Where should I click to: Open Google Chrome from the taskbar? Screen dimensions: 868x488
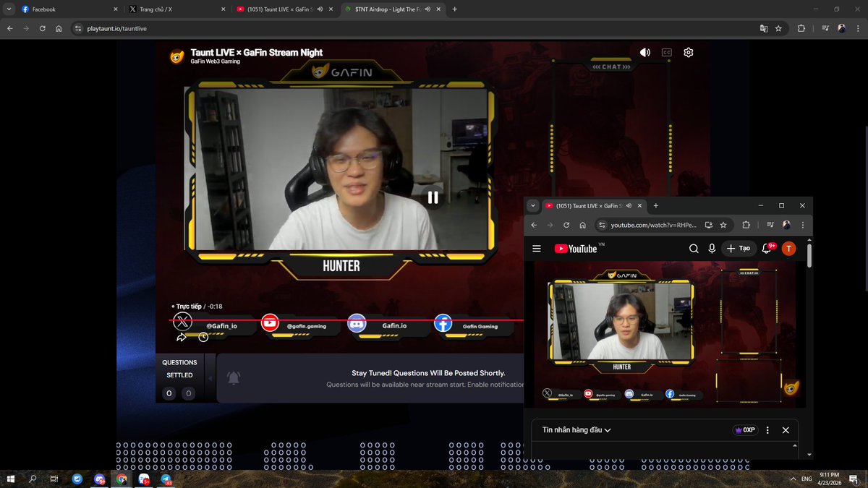click(x=122, y=479)
